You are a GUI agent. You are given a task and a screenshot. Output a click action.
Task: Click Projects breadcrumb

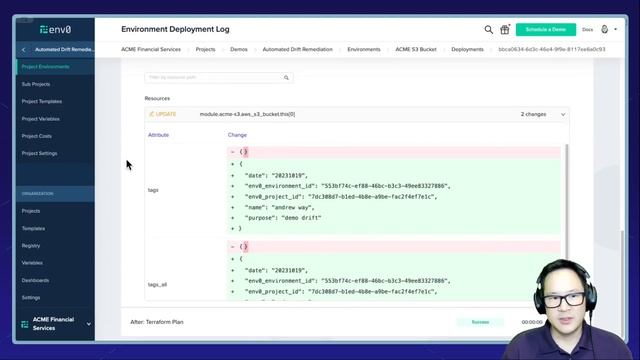[x=205, y=49]
